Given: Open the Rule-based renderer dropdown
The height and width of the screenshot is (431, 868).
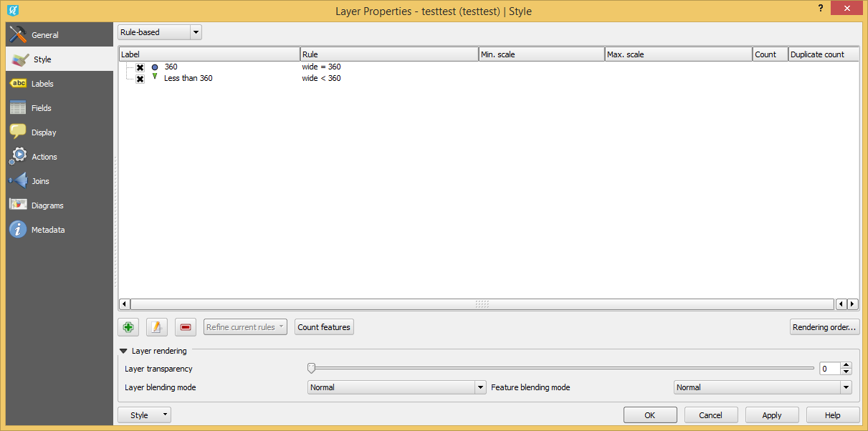Looking at the screenshot, I should pos(160,32).
